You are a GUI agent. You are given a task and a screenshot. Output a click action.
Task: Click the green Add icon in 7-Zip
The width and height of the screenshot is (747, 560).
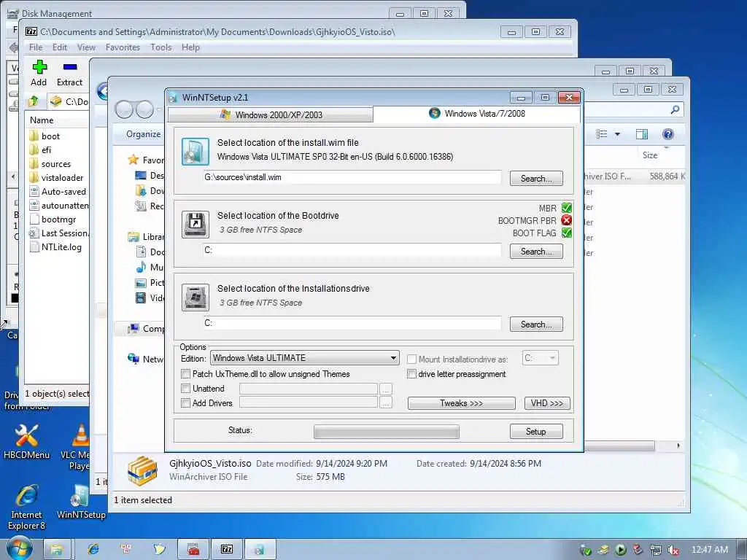pos(39,67)
